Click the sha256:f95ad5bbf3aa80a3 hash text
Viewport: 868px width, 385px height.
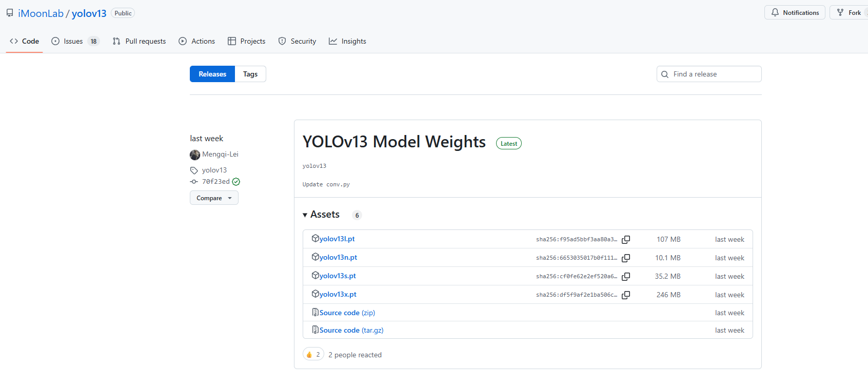click(x=577, y=240)
